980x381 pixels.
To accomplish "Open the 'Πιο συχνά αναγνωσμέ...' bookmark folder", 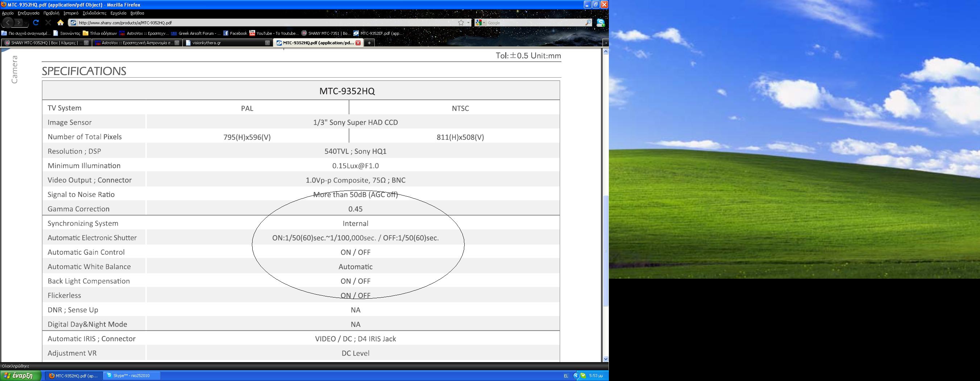I will tap(26, 33).
